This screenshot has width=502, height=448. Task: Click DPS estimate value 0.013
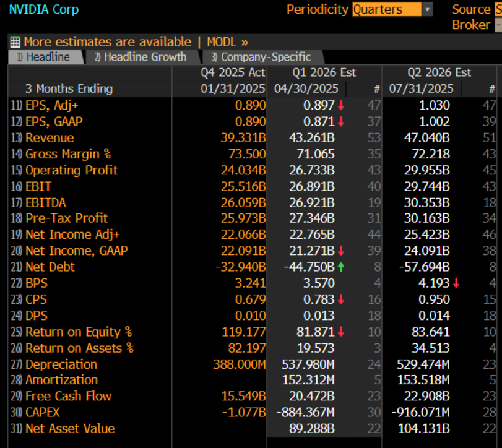click(319, 316)
